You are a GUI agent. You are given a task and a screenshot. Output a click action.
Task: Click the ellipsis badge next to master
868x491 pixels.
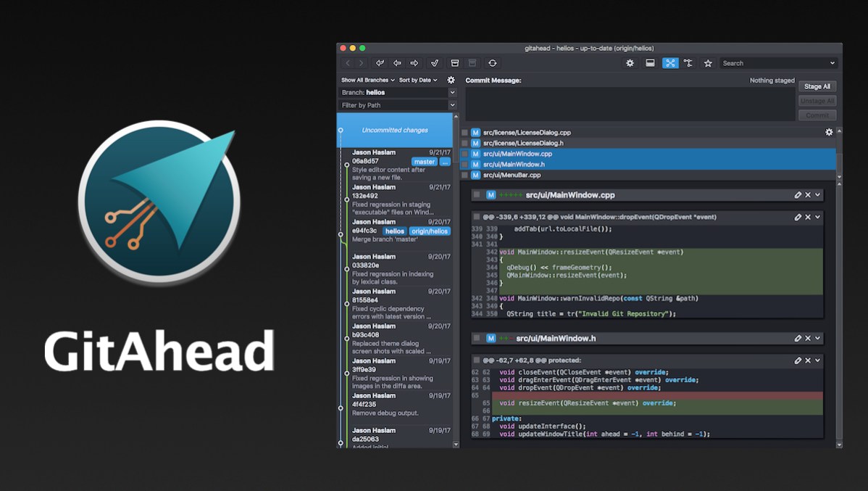coord(445,162)
